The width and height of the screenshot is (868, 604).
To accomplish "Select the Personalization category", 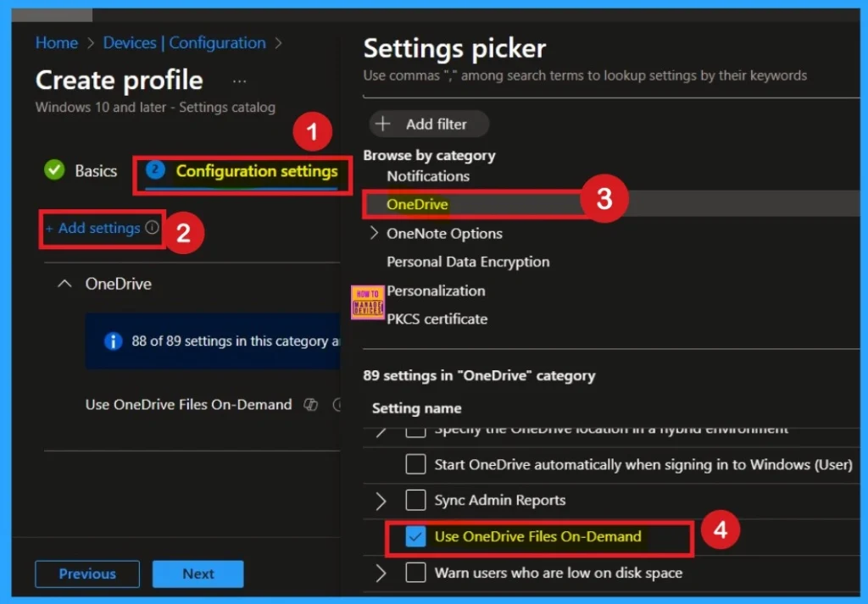I will coord(436,291).
